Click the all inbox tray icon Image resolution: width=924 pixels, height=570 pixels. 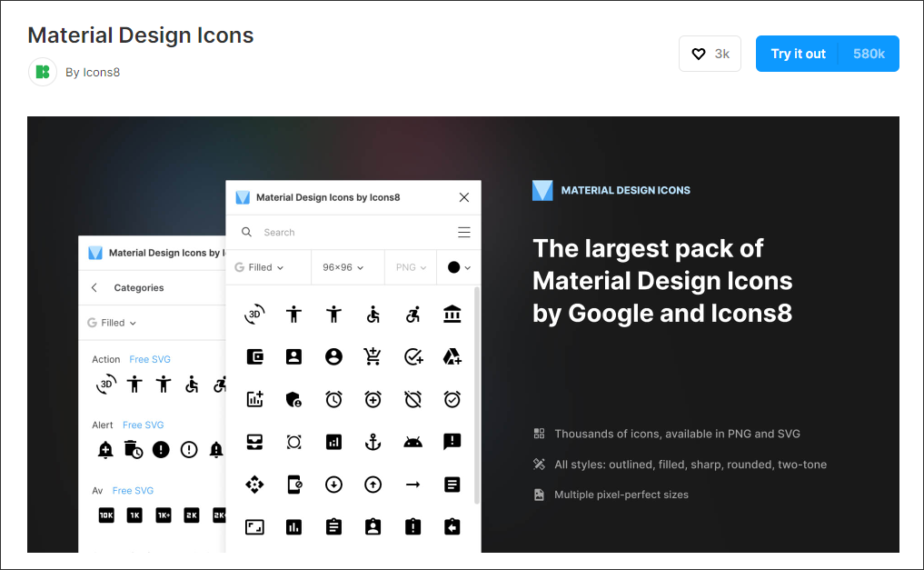(254, 442)
